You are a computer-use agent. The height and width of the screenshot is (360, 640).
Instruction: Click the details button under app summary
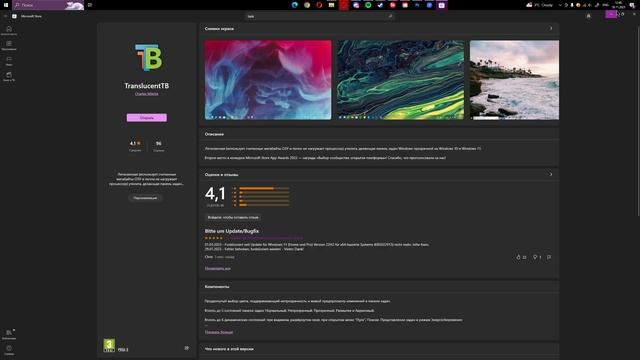[145, 198]
